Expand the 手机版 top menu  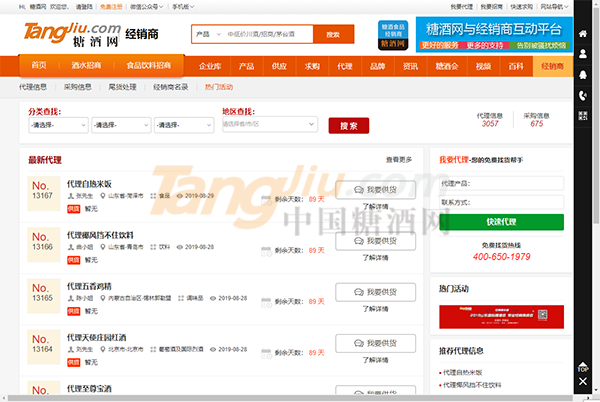[x=183, y=7]
